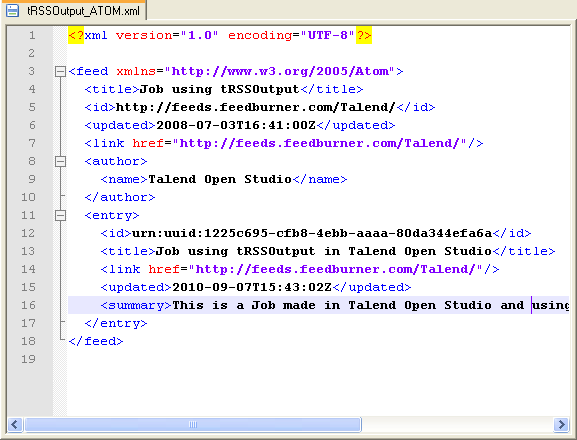The image size is (577, 440).
Task: Click the horizontal scrollbar thumb
Action: [x=193, y=425]
